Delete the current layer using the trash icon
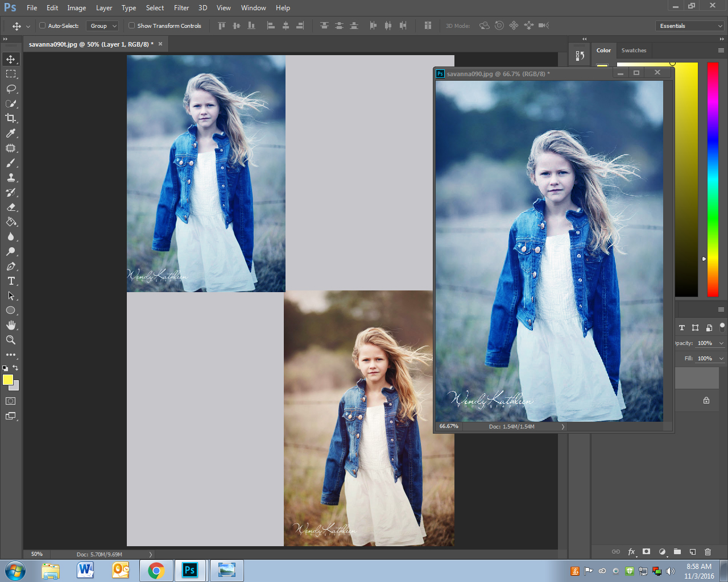The height and width of the screenshot is (582, 728). click(x=708, y=551)
